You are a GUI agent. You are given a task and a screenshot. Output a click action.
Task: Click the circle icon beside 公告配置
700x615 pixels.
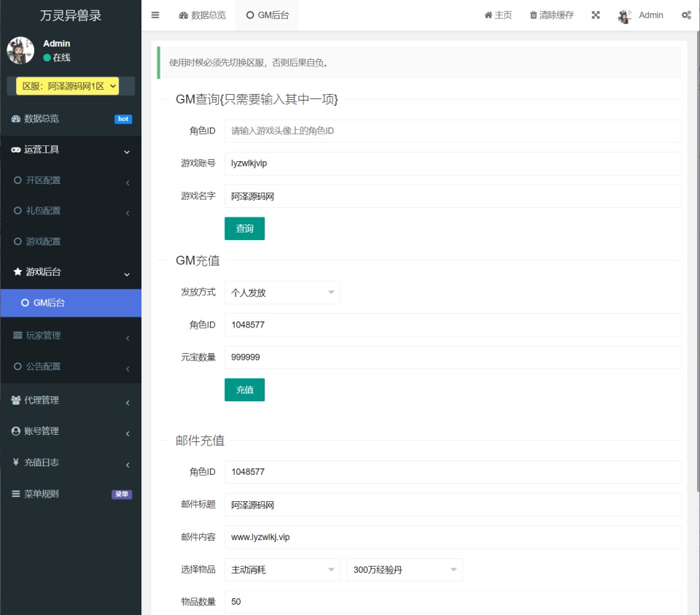[17, 367]
